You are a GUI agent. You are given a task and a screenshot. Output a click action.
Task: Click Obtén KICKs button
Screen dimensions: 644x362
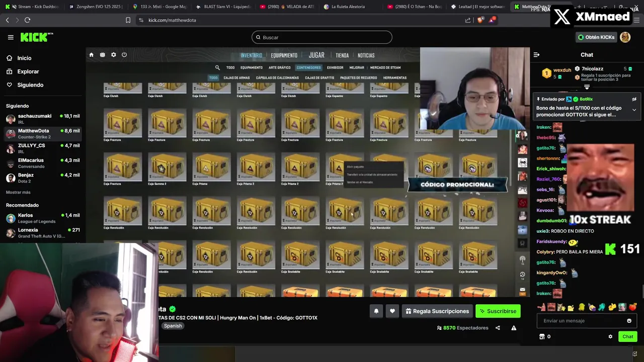596,37
